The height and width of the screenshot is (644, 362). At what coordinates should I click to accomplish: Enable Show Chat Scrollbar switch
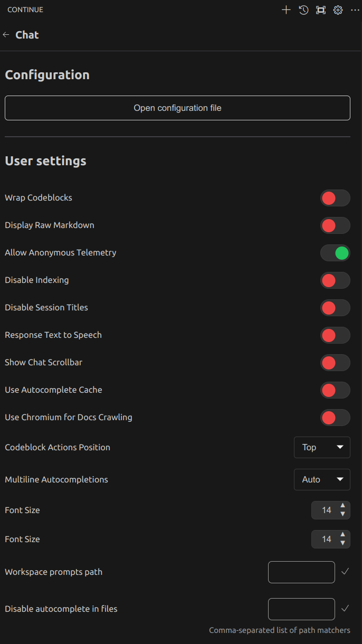[x=335, y=363]
